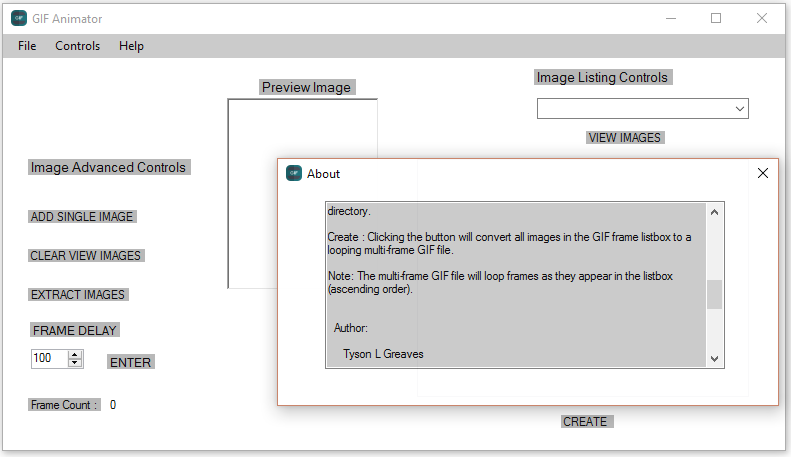Open the Controls menu

point(78,46)
